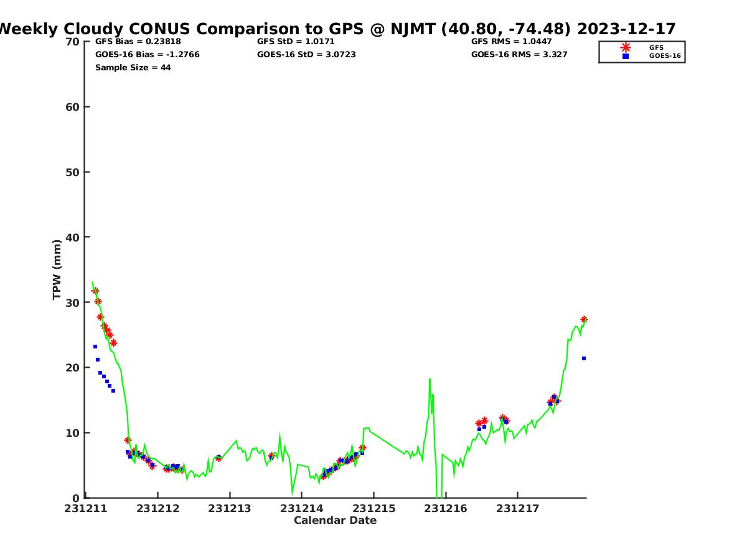Select the GFS RMS value text
Image resolution: width=747 pixels, height=560 pixels.
point(511,42)
